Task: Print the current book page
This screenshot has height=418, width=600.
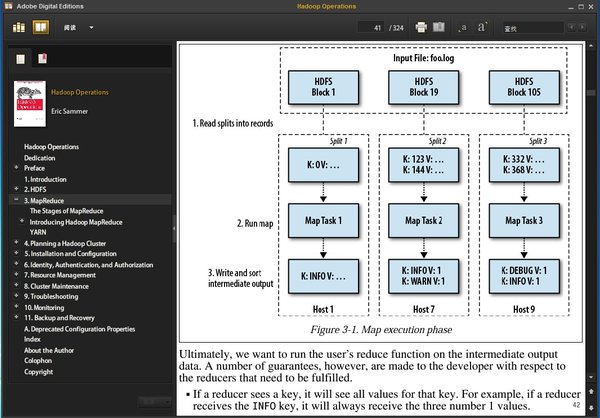Action: (x=421, y=26)
